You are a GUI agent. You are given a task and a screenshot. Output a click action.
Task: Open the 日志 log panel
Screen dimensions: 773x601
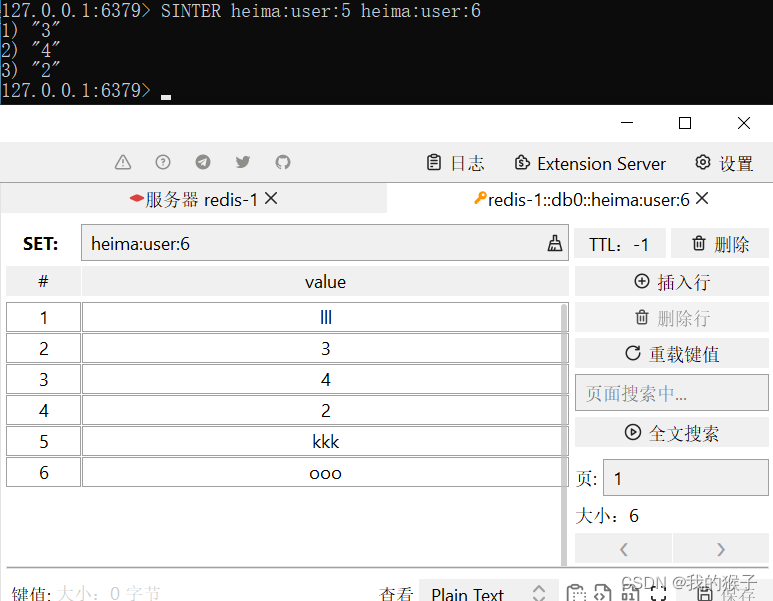tap(455, 163)
